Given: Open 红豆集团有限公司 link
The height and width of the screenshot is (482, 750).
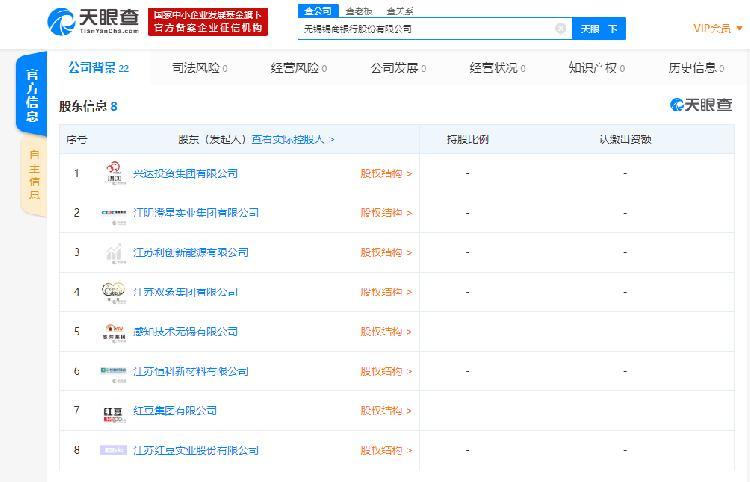Looking at the screenshot, I should [x=175, y=411].
